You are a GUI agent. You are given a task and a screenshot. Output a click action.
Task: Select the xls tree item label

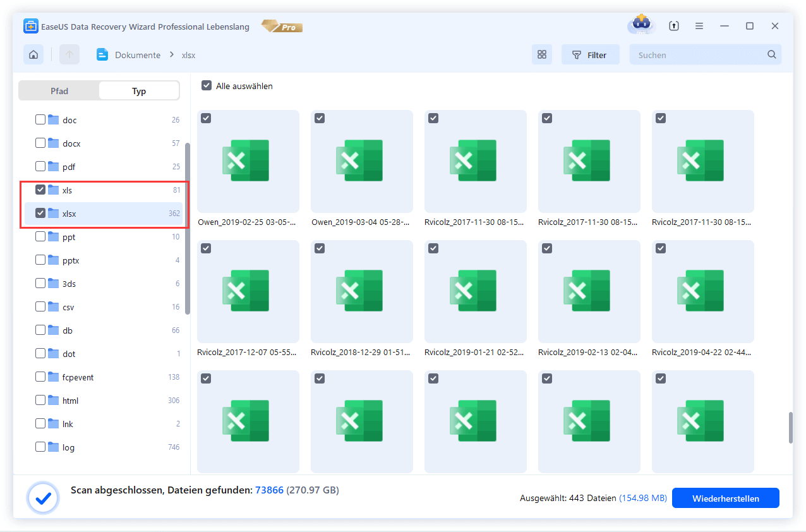point(68,190)
